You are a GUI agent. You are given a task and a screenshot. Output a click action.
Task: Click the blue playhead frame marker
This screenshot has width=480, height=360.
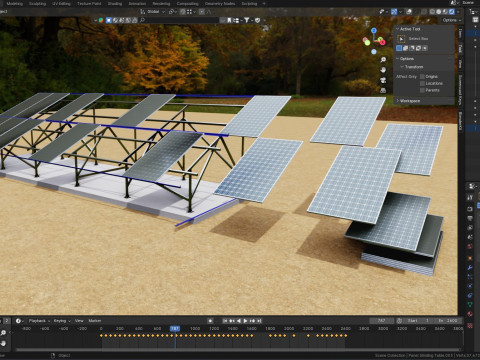click(175, 328)
